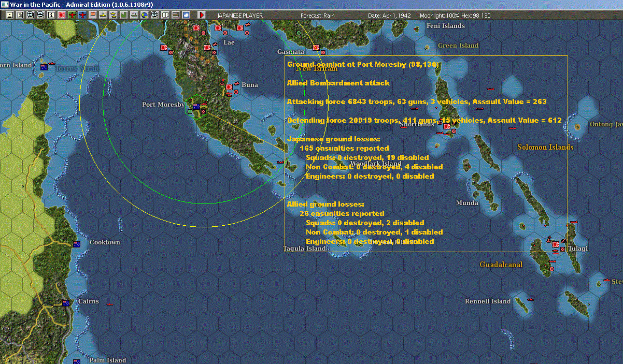Click the double yellow ships toolbar icon
The width and height of the screenshot is (623, 364).
click(x=114, y=15)
